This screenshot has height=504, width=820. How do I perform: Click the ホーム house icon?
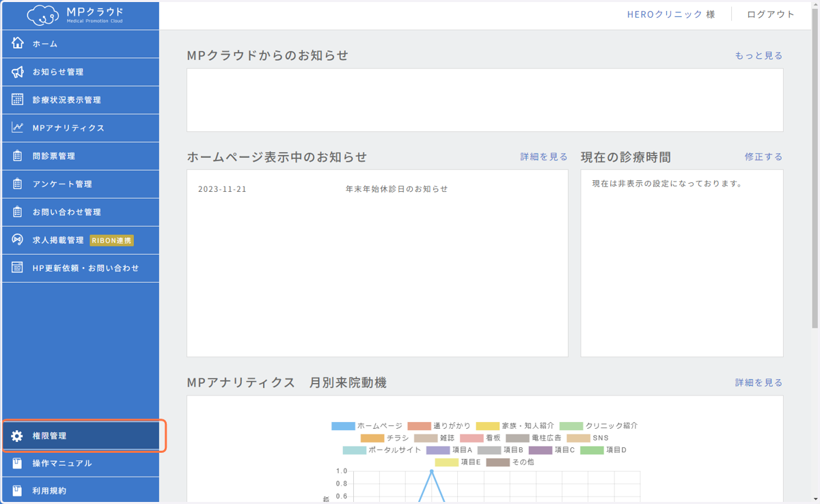[x=18, y=43]
